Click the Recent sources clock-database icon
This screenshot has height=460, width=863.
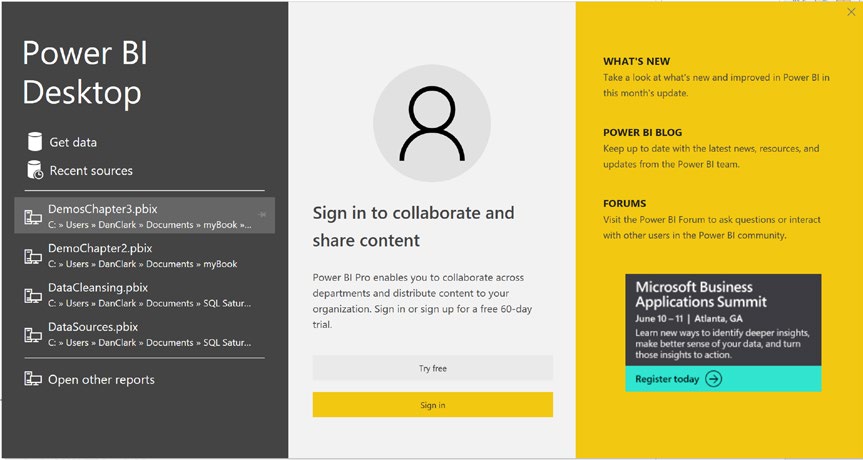click(x=35, y=170)
